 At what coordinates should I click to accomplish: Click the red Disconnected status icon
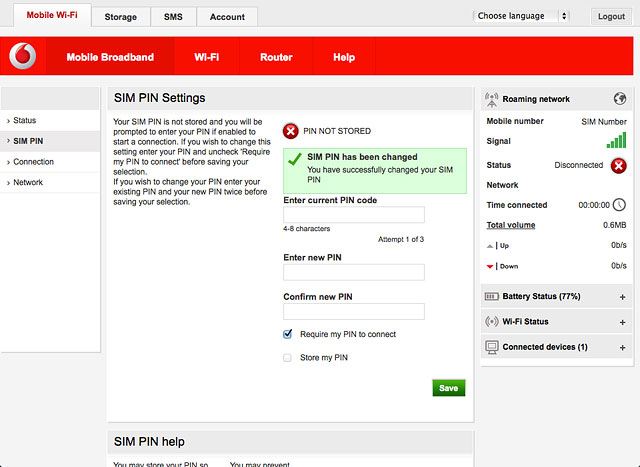(x=618, y=165)
